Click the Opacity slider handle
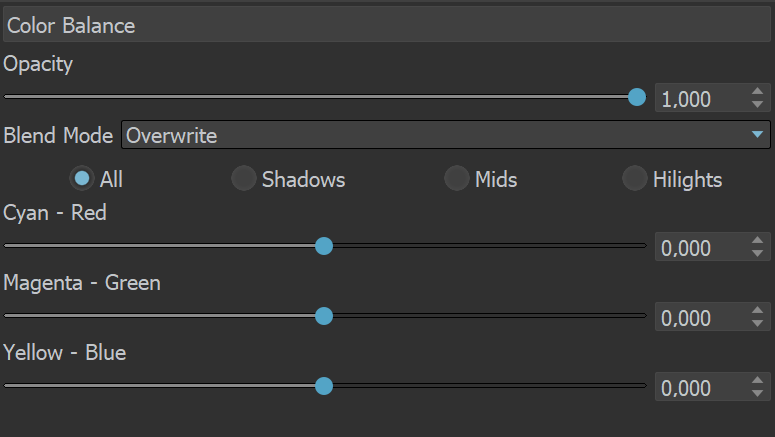Screen dimensions: 775x437 click(x=637, y=97)
